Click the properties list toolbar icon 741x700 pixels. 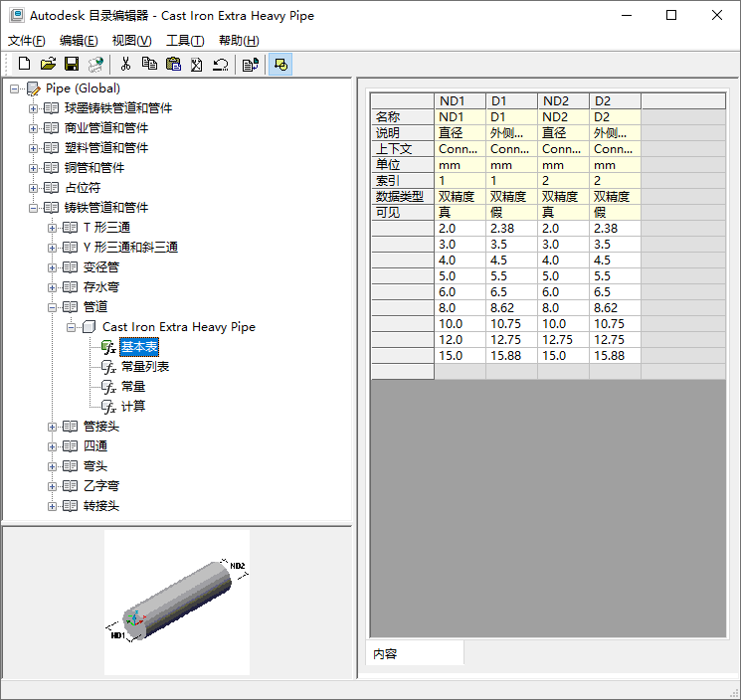(x=251, y=64)
